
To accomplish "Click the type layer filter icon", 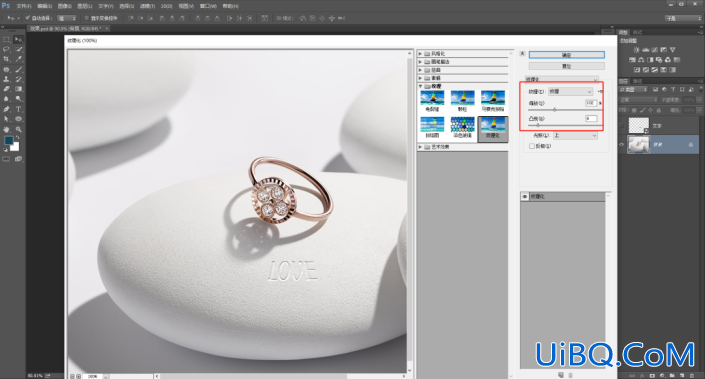I will tap(673, 89).
